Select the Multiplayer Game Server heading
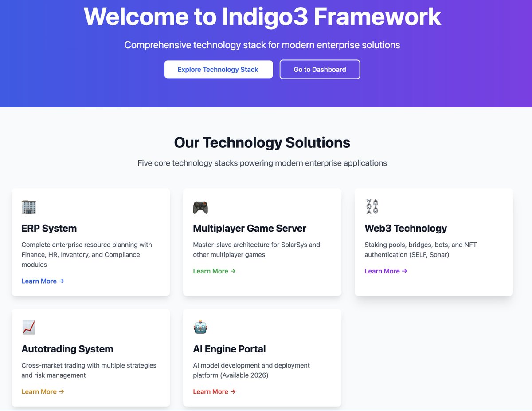Viewport: 532px width, 411px height. pos(250,229)
